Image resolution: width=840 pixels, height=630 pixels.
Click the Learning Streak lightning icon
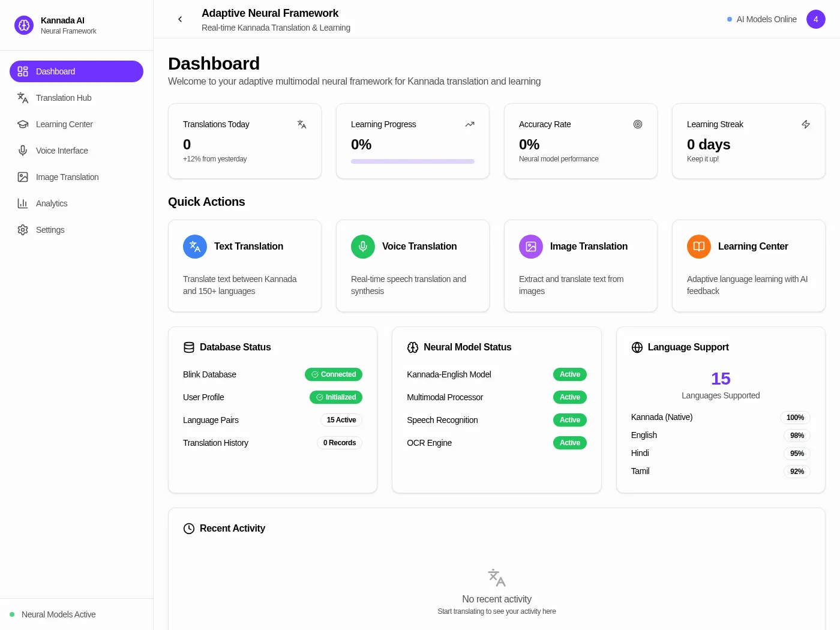click(x=806, y=124)
